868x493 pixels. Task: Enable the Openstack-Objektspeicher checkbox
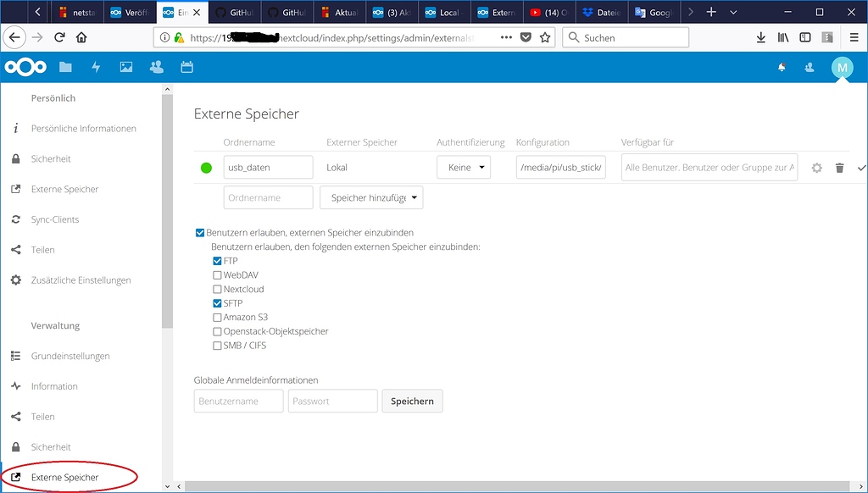[217, 331]
